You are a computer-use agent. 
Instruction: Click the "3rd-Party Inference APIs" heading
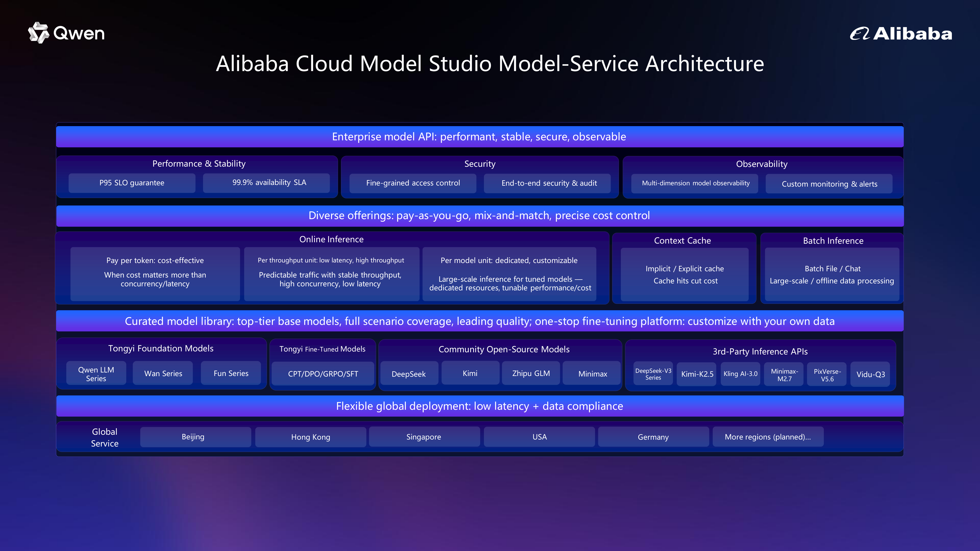coord(760,351)
